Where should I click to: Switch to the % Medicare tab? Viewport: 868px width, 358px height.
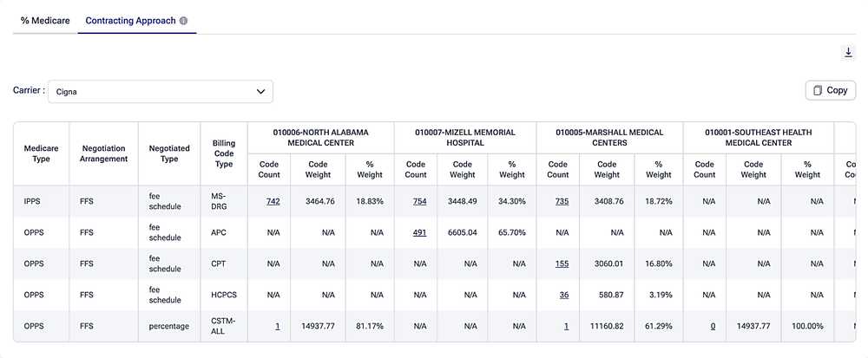click(45, 21)
